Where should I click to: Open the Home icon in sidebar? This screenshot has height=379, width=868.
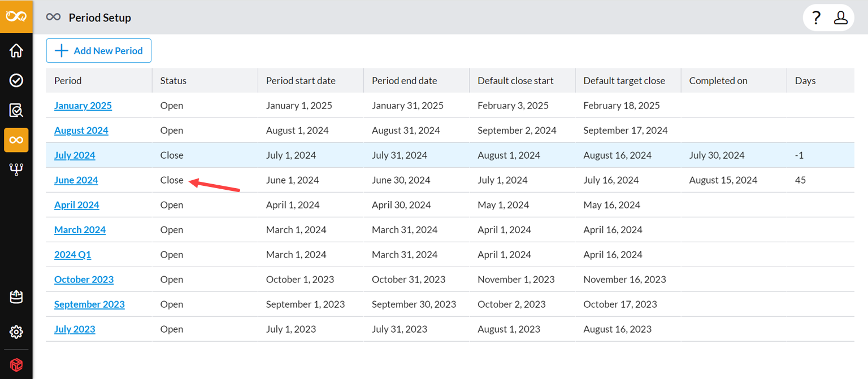point(16,51)
